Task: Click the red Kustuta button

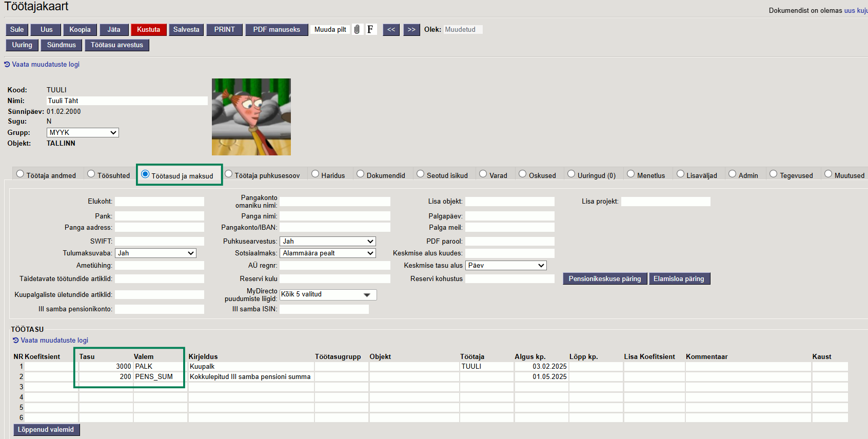Action: click(148, 30)
